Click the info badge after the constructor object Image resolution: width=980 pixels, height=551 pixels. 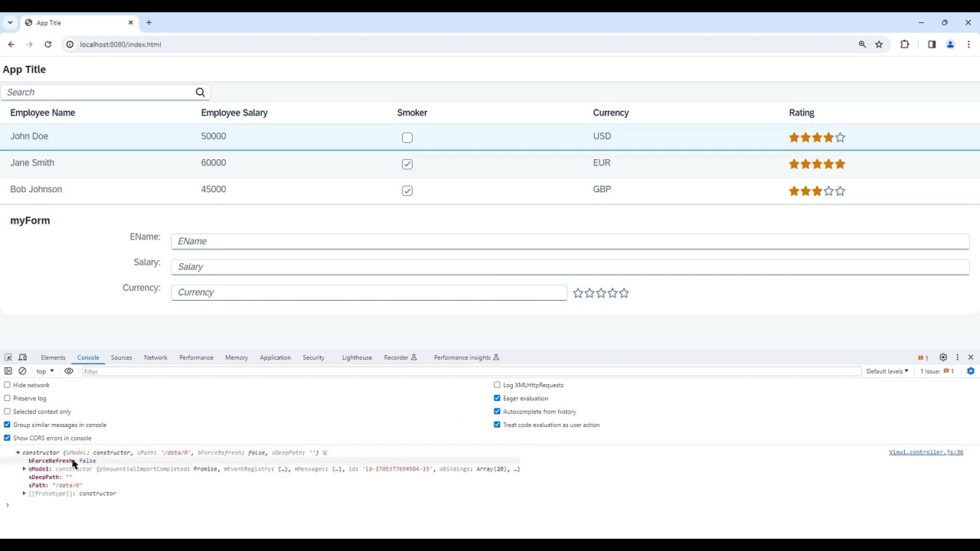325,453
